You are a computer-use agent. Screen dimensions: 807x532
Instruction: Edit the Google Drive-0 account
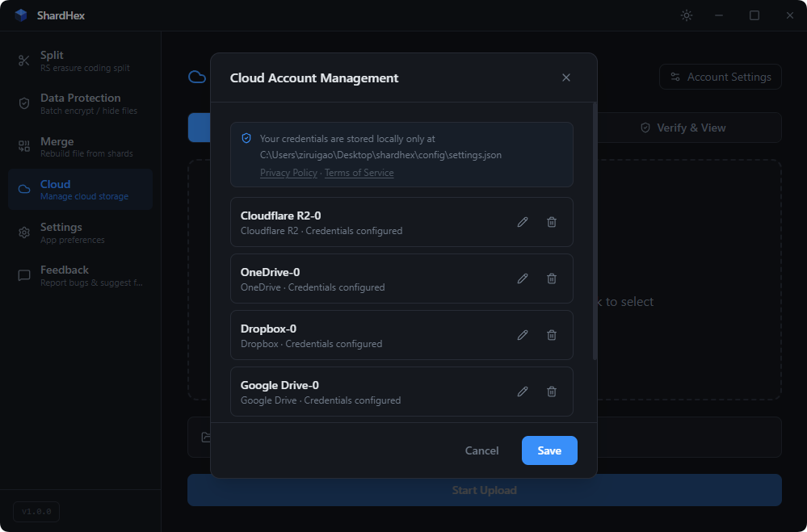click(523, 392)
